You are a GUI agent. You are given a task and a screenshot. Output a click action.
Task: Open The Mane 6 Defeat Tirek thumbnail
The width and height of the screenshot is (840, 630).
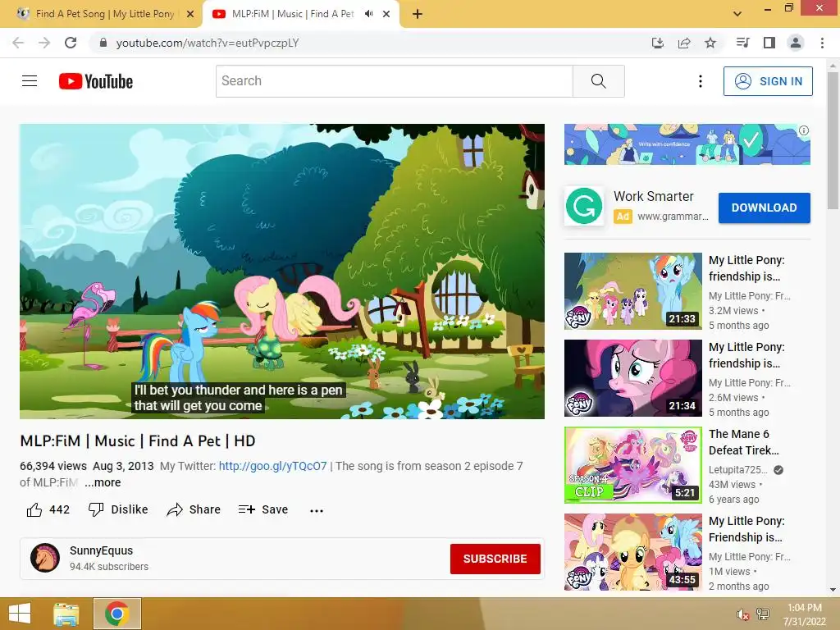pyautogui.click(x=632, y=465)
